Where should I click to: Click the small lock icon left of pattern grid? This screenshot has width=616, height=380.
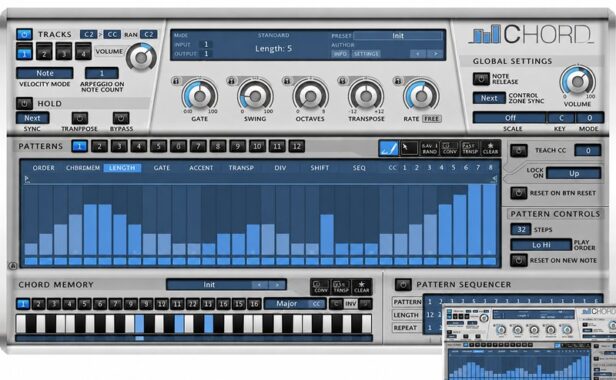click(x=13, y=266)
